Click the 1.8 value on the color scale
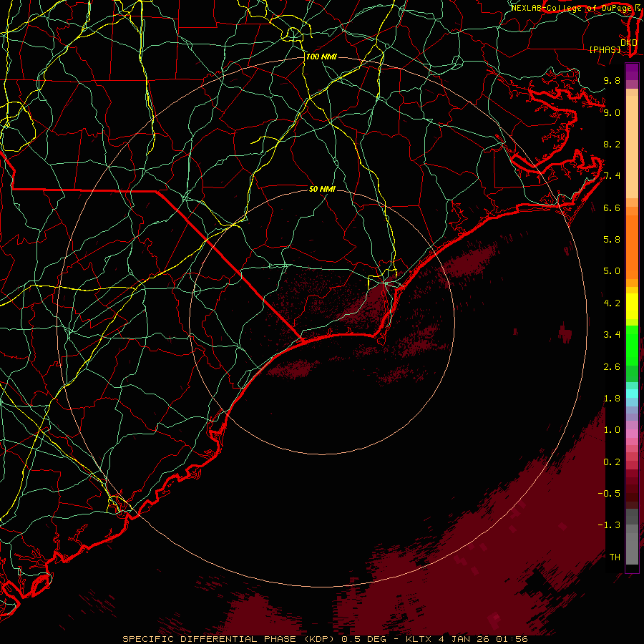This screenshot has width=644, height=644. (612, 399)
